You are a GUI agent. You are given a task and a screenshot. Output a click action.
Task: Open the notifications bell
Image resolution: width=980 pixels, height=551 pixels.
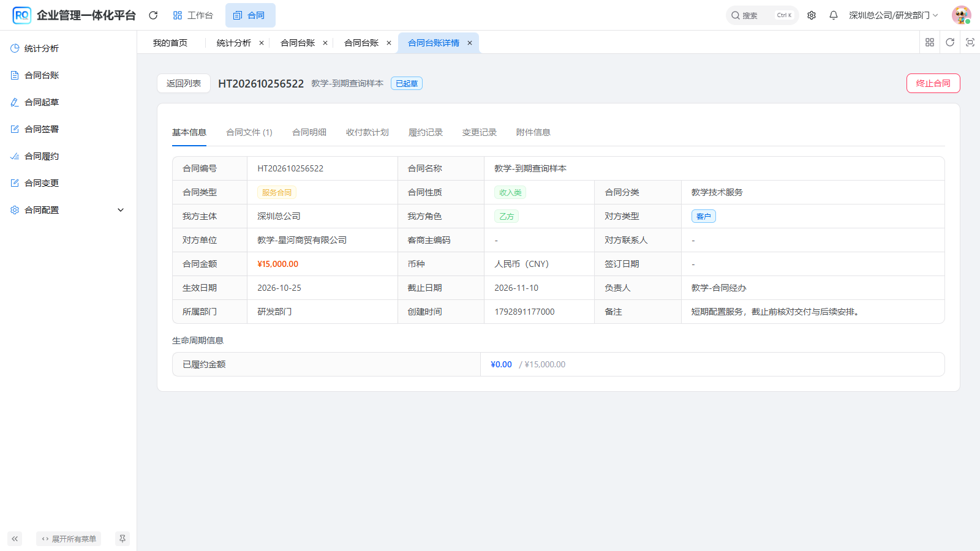coord(834,15)
